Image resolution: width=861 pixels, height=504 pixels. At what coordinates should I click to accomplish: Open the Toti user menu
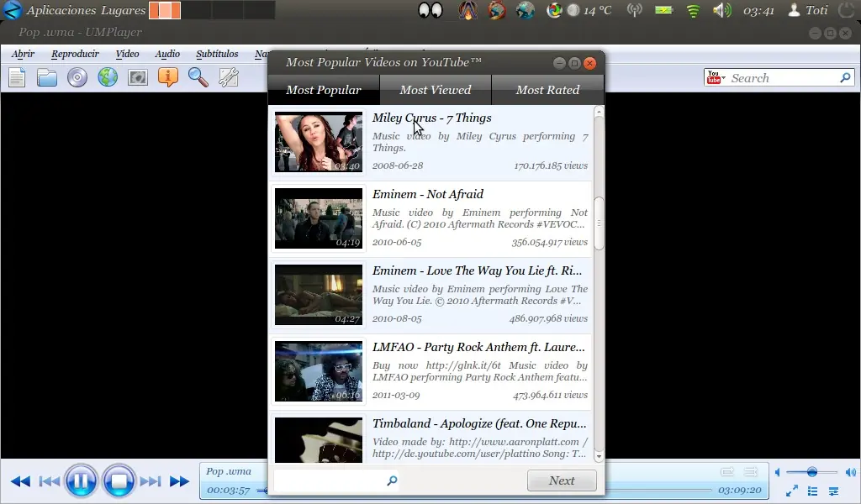point(808,10)
